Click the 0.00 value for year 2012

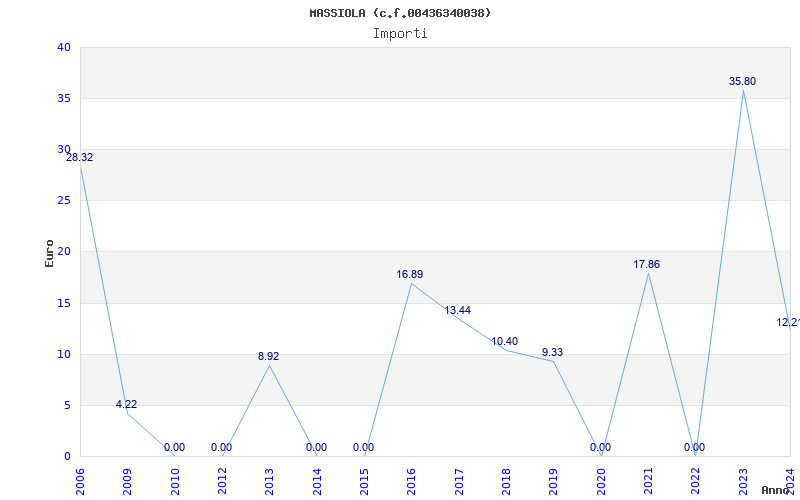click(221, 447)
